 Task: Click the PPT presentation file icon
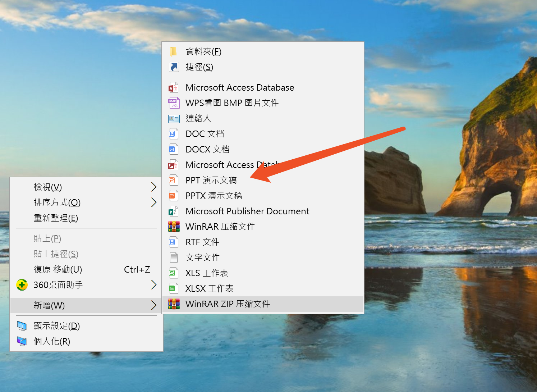tap(174, 180)
